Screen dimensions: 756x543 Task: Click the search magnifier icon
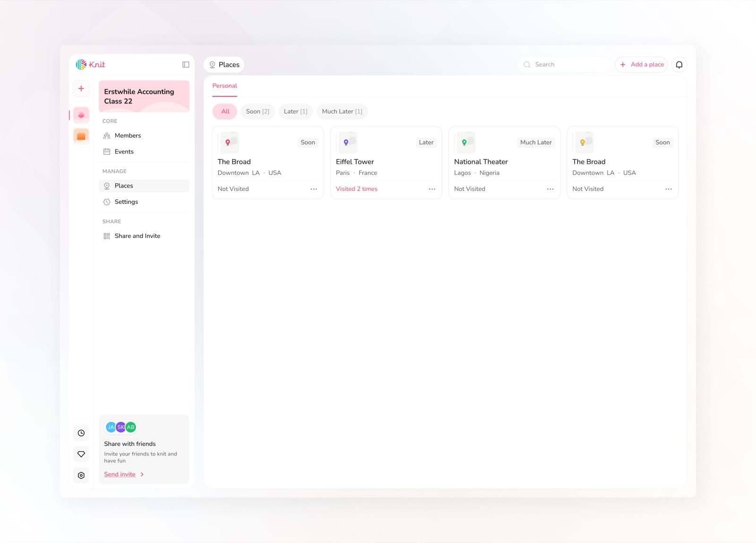(x=527, y=65)
